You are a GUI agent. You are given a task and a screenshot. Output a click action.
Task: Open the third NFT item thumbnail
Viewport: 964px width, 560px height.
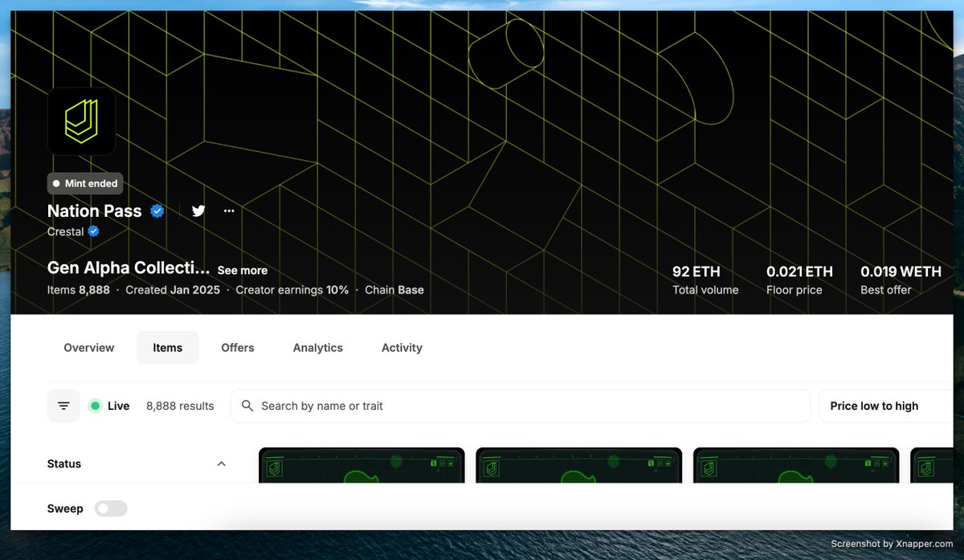[x=796, y=465]
